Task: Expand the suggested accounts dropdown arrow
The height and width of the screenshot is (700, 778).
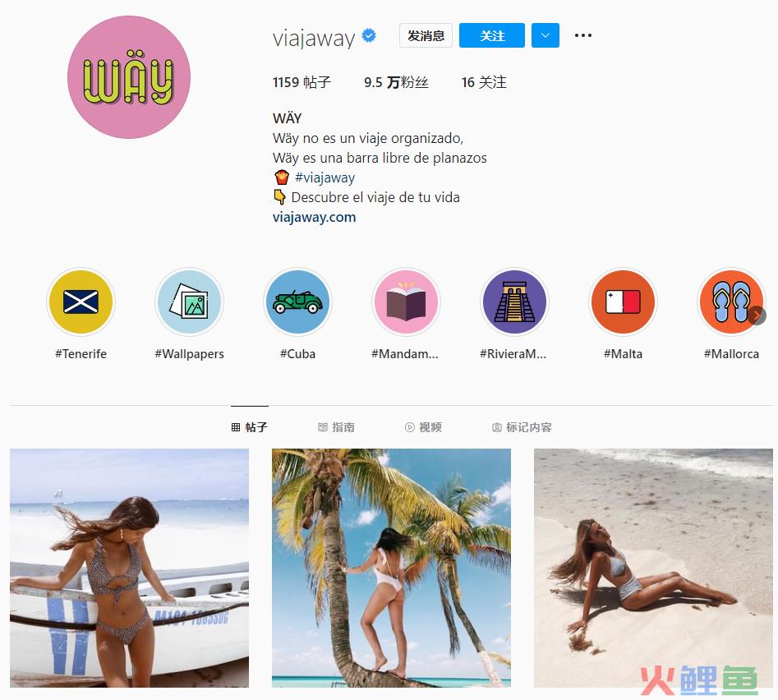Action: [546, 35]
